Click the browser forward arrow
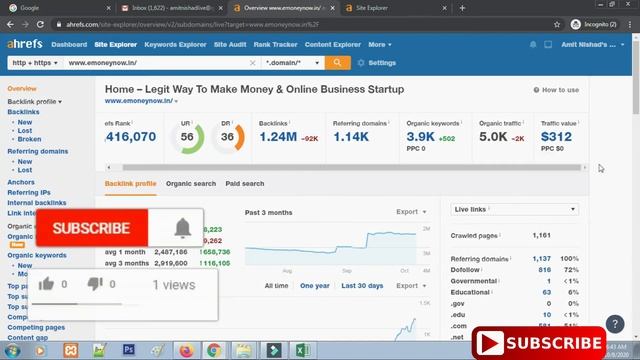The height and width of the screenshot is (360, 640). [25, 24]
